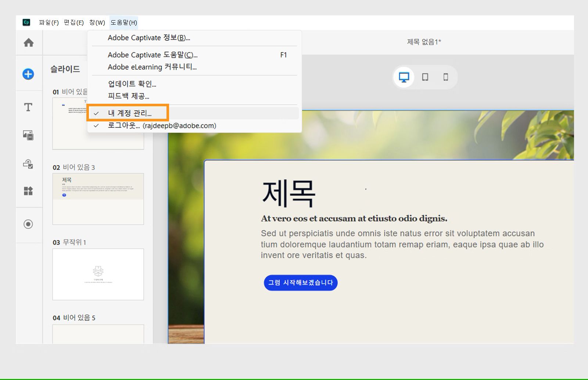Viewport: 588px width, 380px height.
Task: Open Adobe Captivate 도움말(C) entry
Action: (194, 55)
